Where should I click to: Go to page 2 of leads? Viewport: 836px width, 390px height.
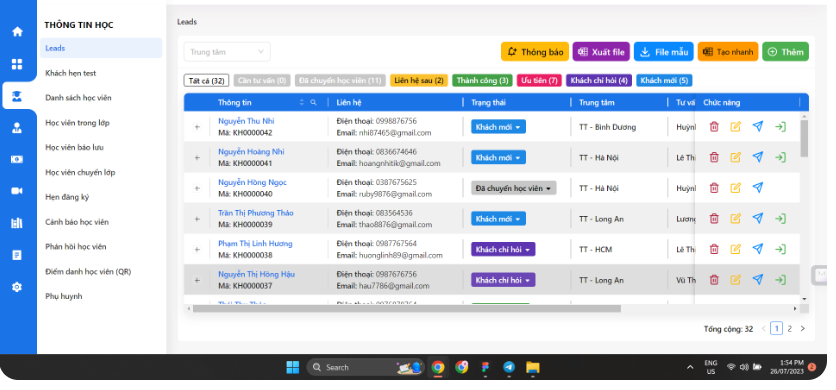(x=790, y=329)
